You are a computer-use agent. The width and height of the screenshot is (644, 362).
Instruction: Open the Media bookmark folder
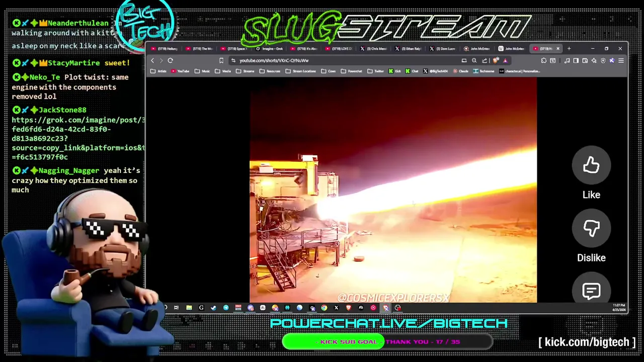click(223, 71)
